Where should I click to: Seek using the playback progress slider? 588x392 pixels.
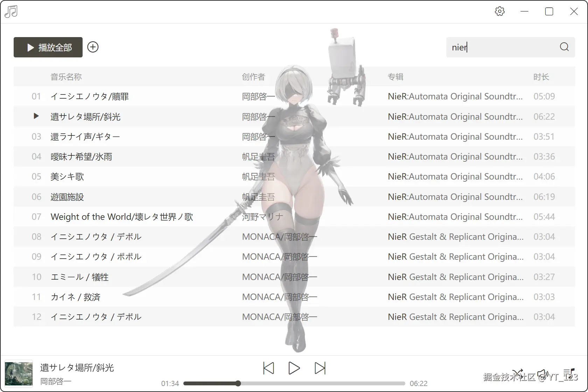[294, 384]
